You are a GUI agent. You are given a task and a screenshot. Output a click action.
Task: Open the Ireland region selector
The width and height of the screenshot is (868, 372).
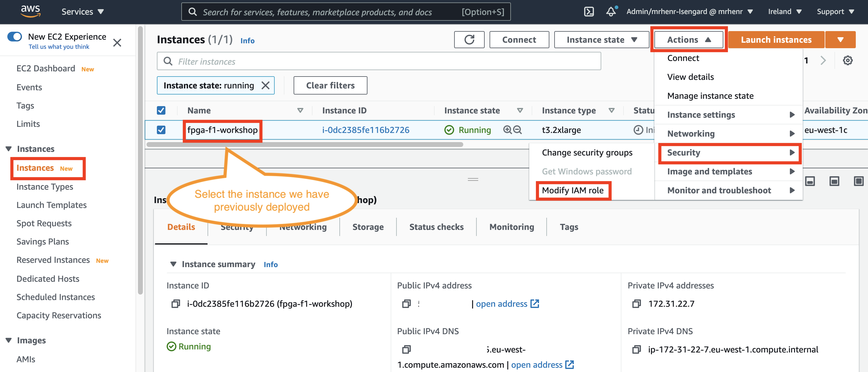coord(784,12)
